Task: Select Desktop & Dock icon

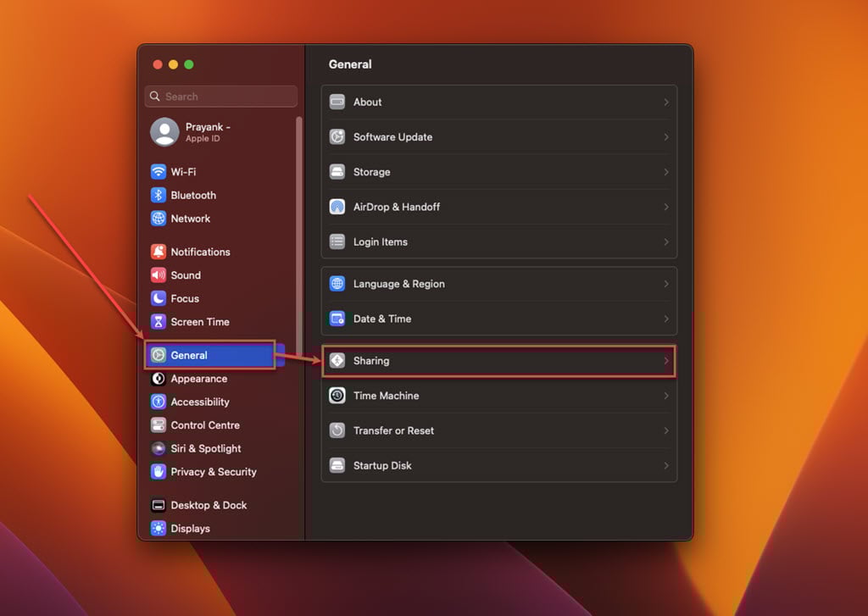Action: pos(159,505)
